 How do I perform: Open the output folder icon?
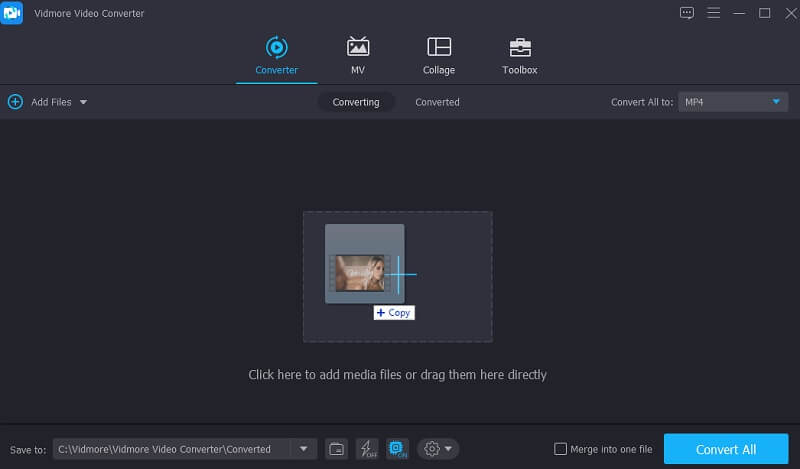click(x=337, y=449)
